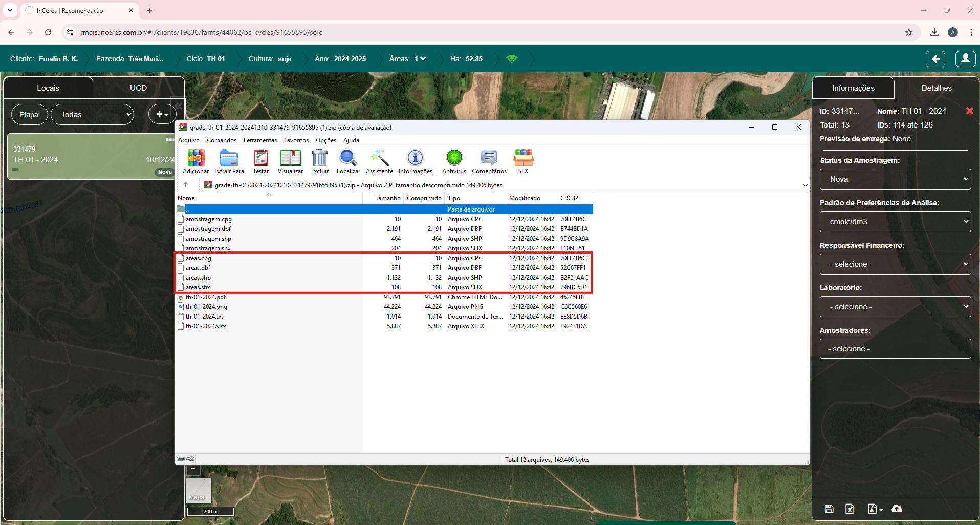Image resolution: width=980 pixels, height=525 pixels.
Task: Open the Ferramentas menu
Action: [260, 140]
